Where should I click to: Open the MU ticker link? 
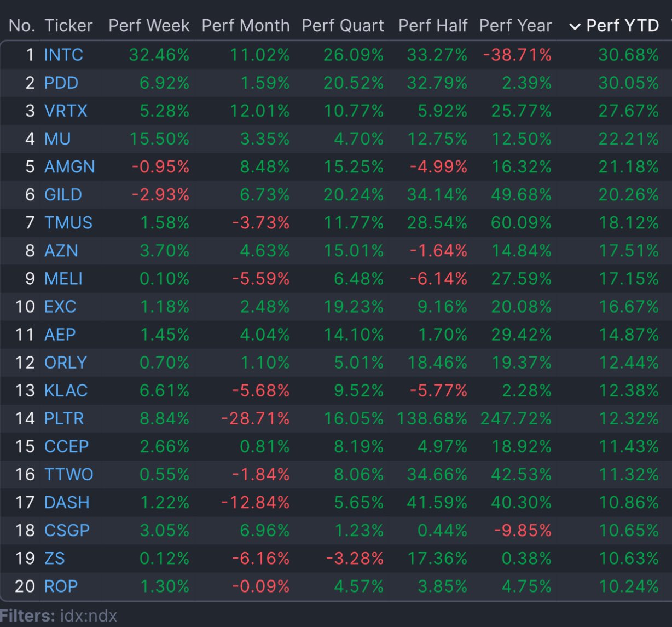tap(57, 139)
